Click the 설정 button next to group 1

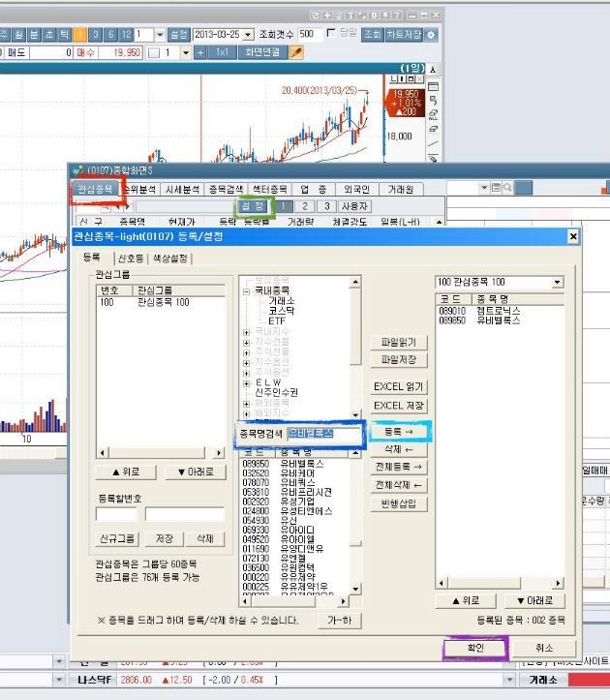pyautogui.click(x=254, y=206)
